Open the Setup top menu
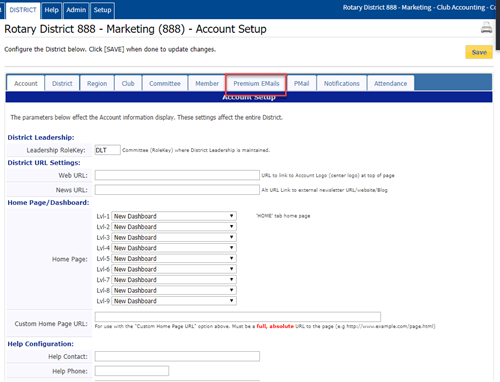The image size is (500, 382). [x=102, y=10]
